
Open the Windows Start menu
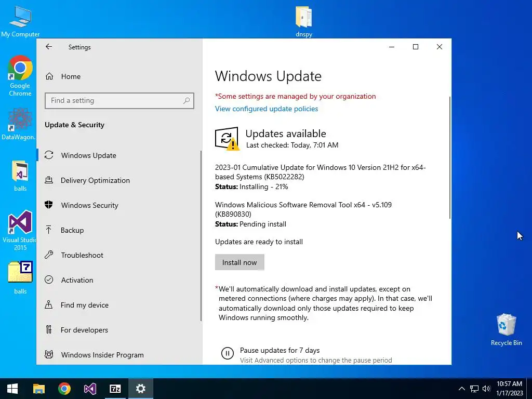click(12, 389)
